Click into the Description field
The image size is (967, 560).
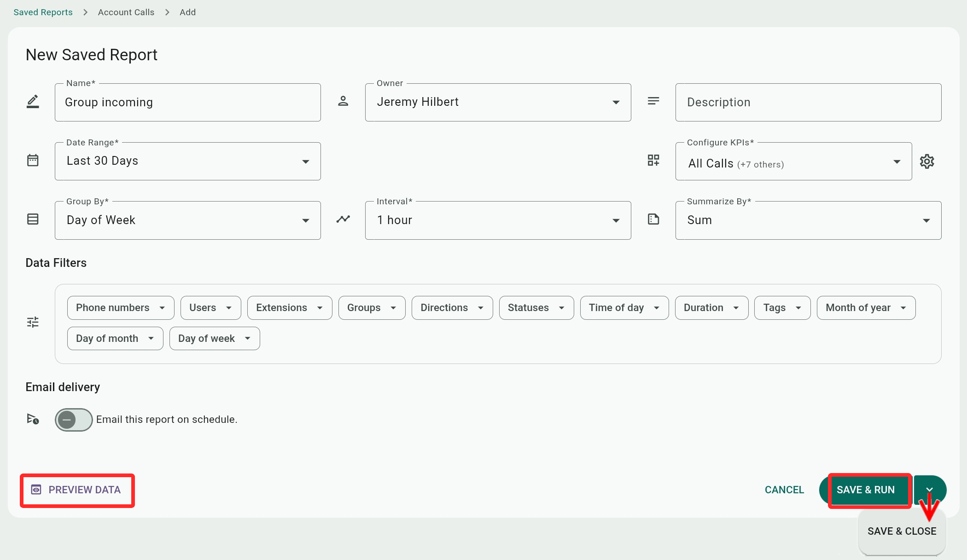(808, 102)
